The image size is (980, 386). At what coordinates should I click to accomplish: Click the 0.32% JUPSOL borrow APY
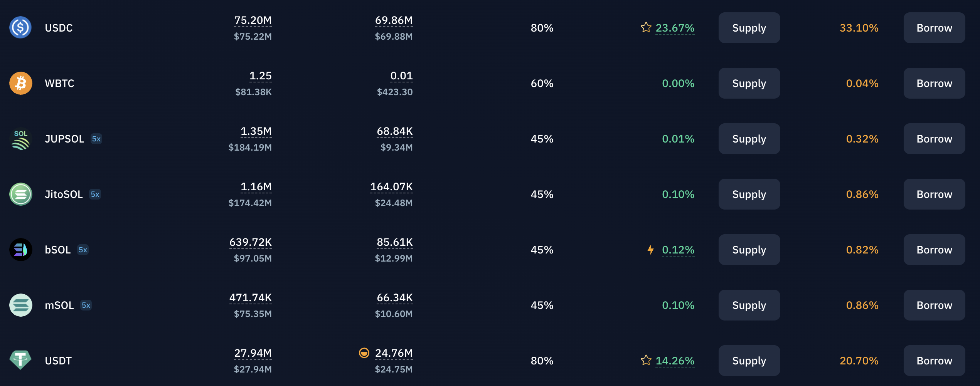[x=862, y=139]
